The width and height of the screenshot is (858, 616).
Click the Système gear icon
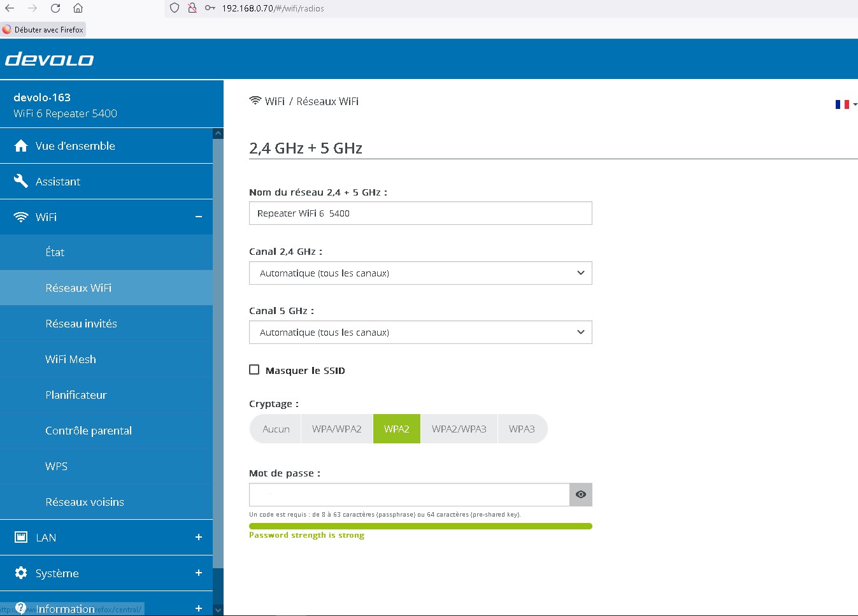point(21,573)
